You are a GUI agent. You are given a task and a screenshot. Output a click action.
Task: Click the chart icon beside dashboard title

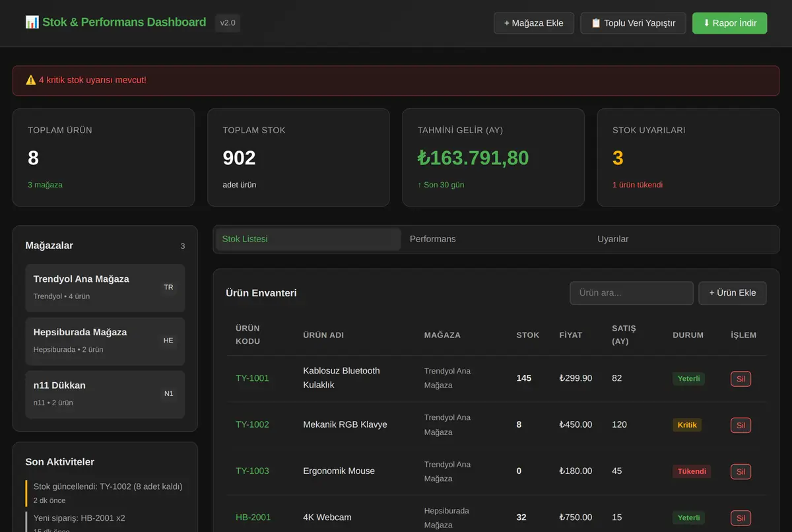(x=32, y=22)
